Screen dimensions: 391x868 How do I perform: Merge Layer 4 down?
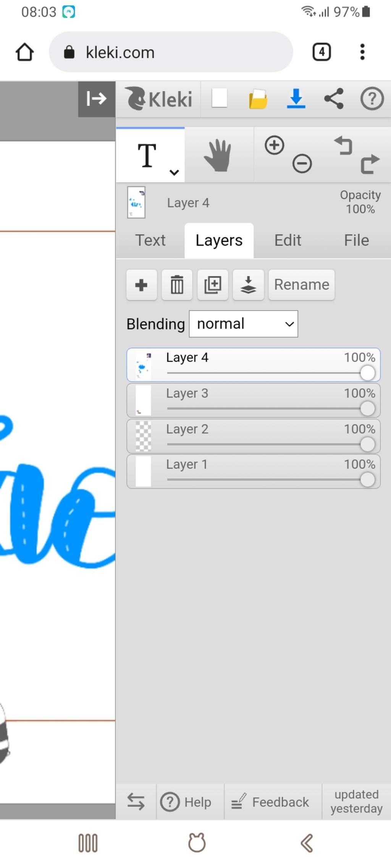[248, 285]
